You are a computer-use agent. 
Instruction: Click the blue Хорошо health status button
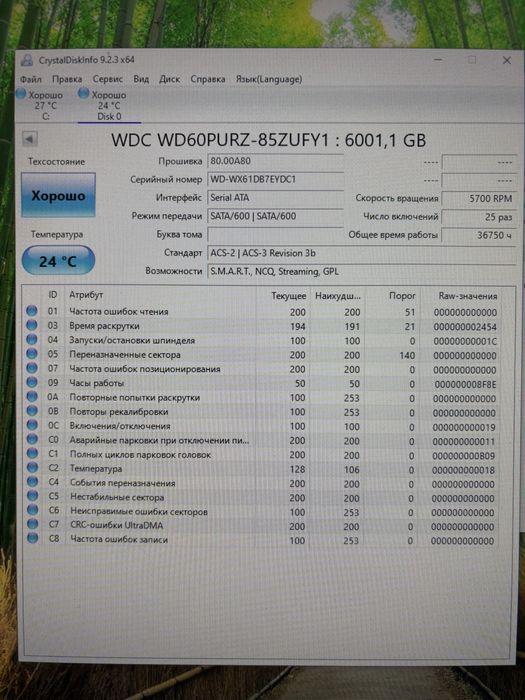(58, 196)
